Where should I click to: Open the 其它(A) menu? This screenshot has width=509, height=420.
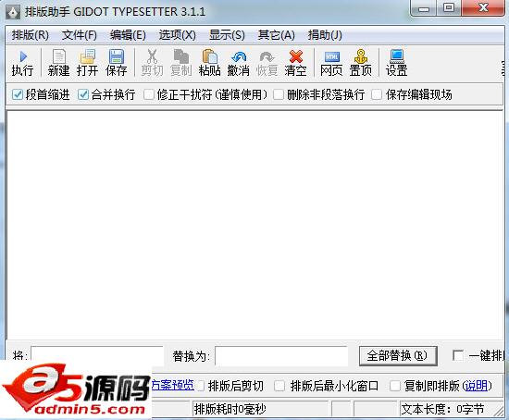pos(277,35)
